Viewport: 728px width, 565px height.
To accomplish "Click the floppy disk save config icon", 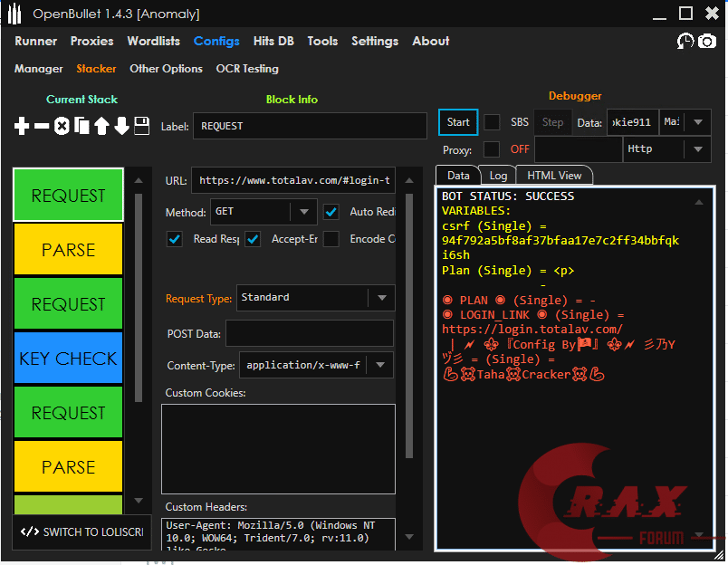I will point(141,127).
